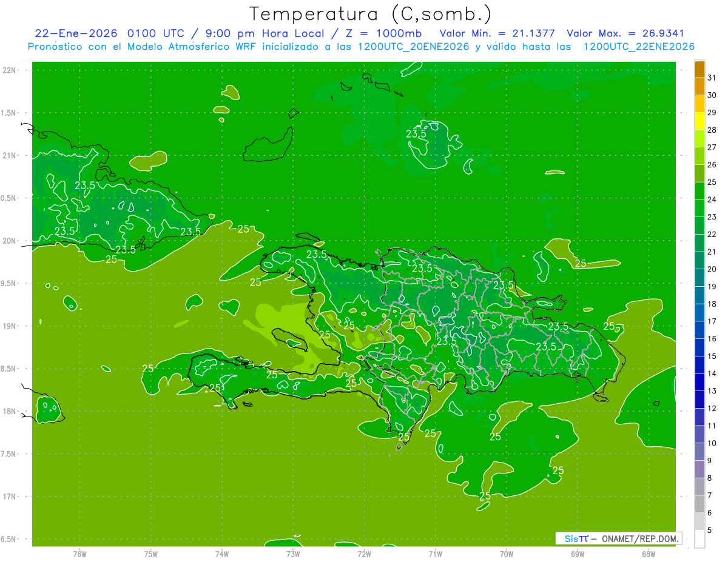Click the "74W" longitude axis label

(222, 554)
